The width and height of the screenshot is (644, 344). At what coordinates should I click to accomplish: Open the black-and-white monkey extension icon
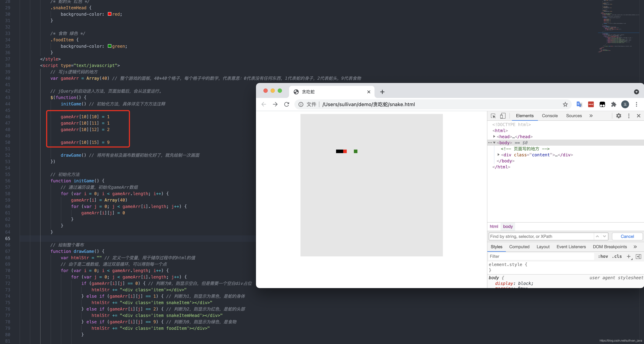(x=602, y=105)
